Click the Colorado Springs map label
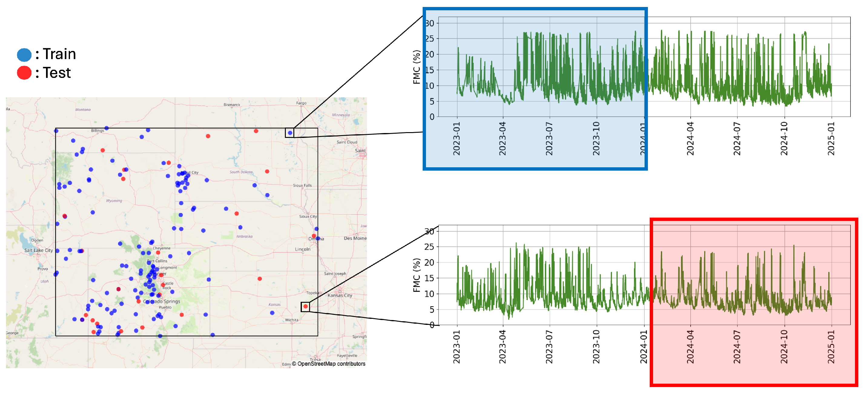Image resolution: width=868 pixels, height=397 pixels. [x=162, y=301]
